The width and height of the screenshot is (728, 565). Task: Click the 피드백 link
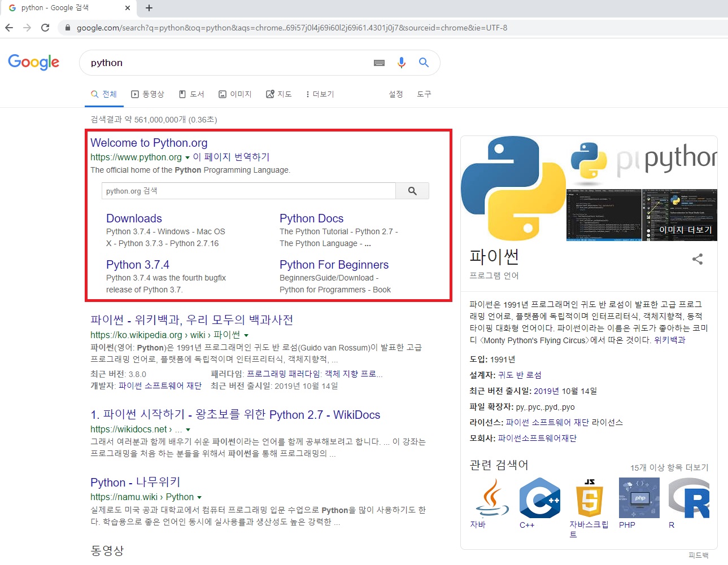699,555
